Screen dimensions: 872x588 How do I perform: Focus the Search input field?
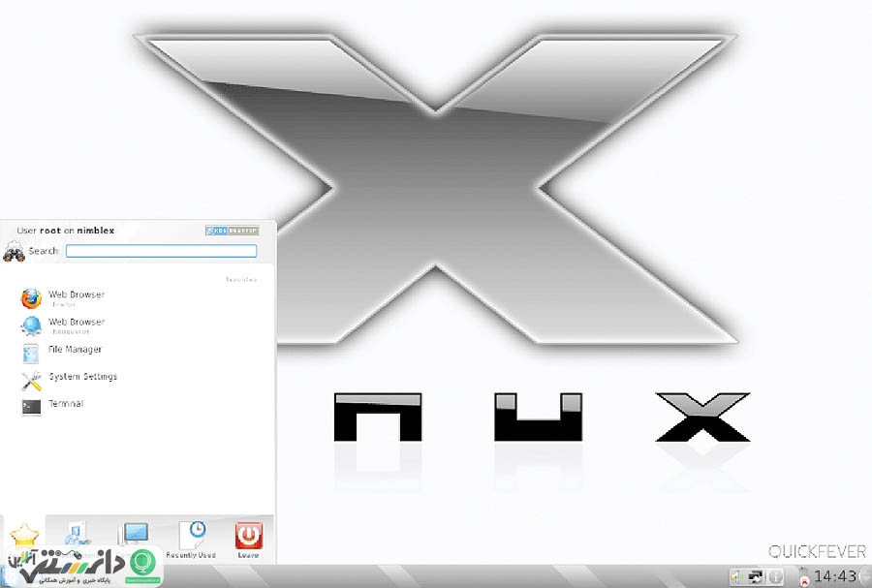click(x=161, y=251)
